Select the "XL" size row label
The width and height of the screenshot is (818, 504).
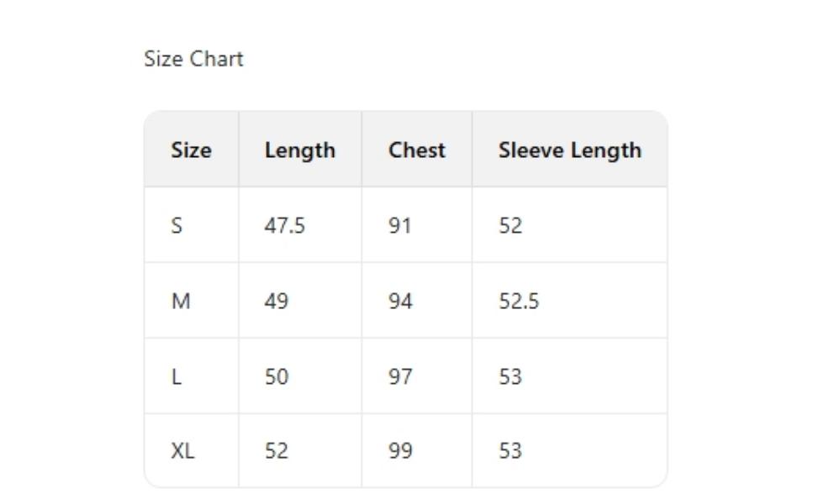[182, 451]
